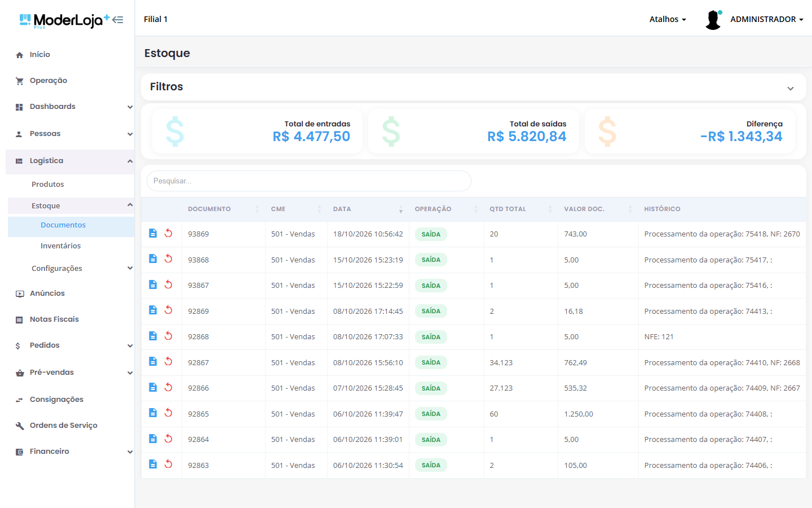Click the administrator avatar icon
812x508 pixels.
[713, 20]
